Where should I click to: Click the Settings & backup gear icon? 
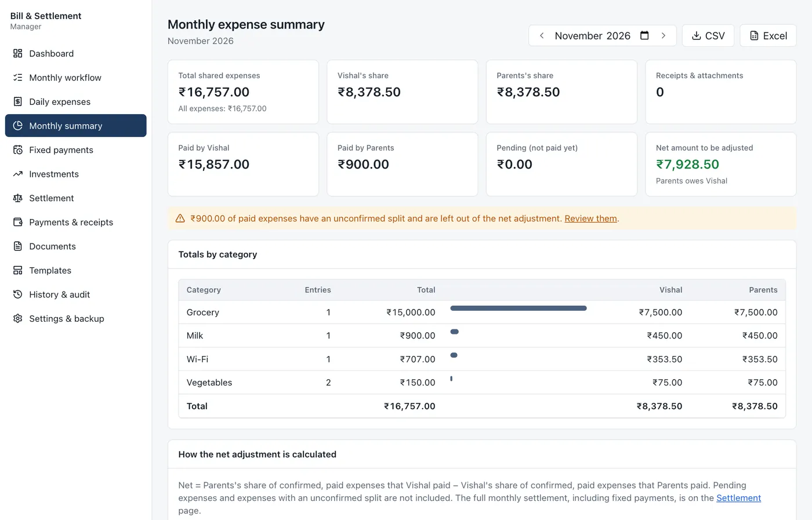coord(18,318)
